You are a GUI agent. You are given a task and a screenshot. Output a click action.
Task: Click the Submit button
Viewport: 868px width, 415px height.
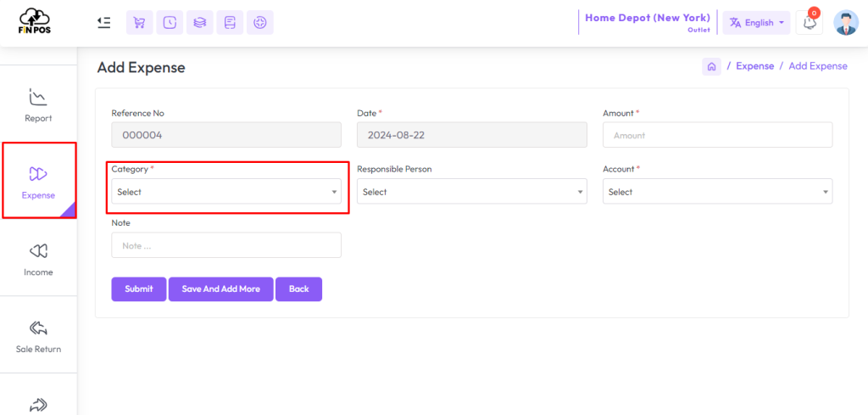[x=138, y=289]
